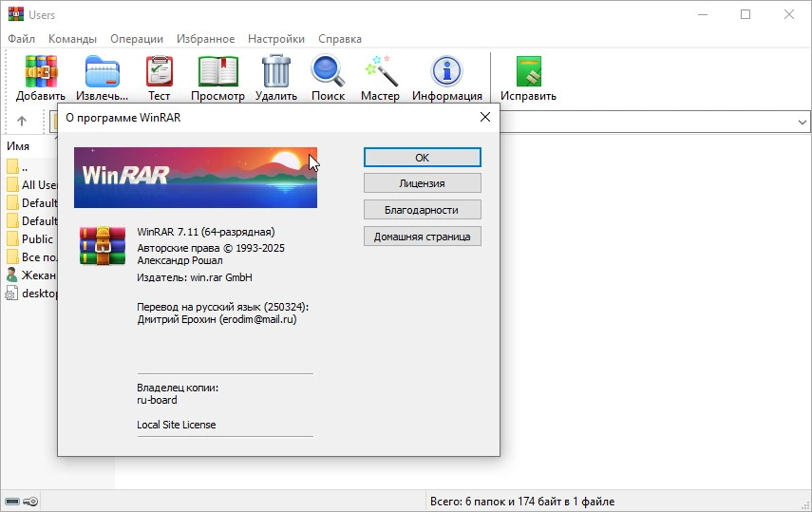Open the Операции menu

[137, 39]
